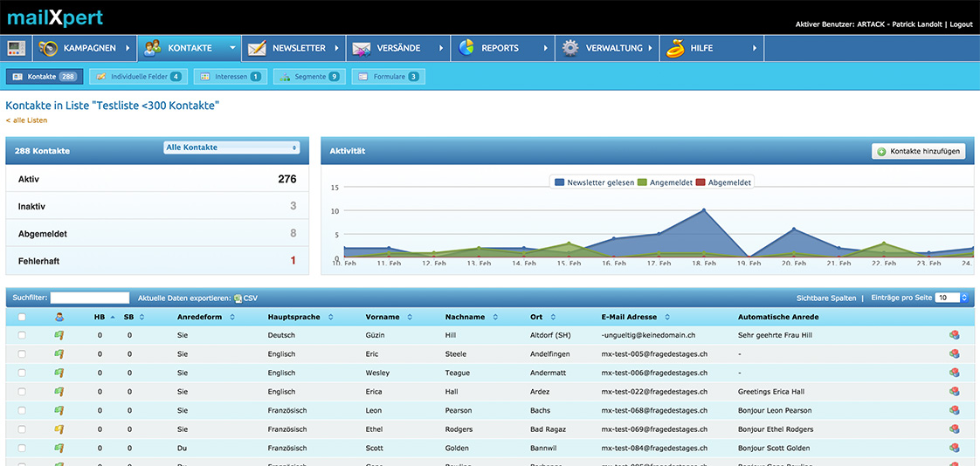Click the Reports pie chart icon
980x466 pixels.
[x=466, y=48]
